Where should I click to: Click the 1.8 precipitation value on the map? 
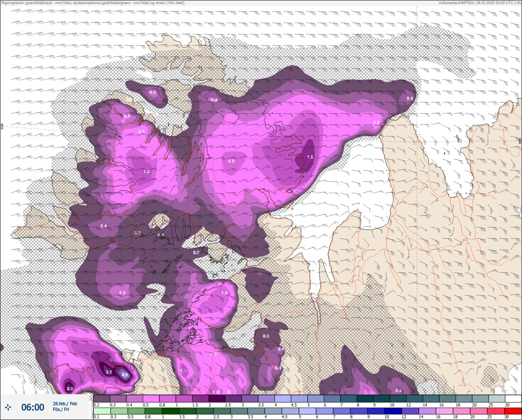(x=310, y=157)
